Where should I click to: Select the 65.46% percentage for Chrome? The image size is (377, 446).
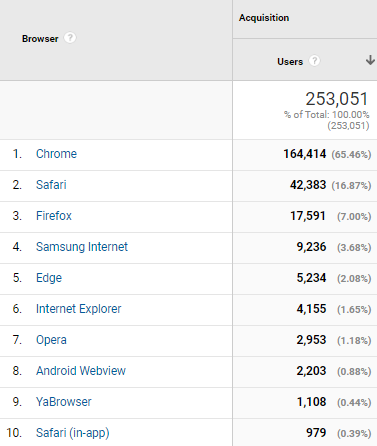tap(351, 155)
